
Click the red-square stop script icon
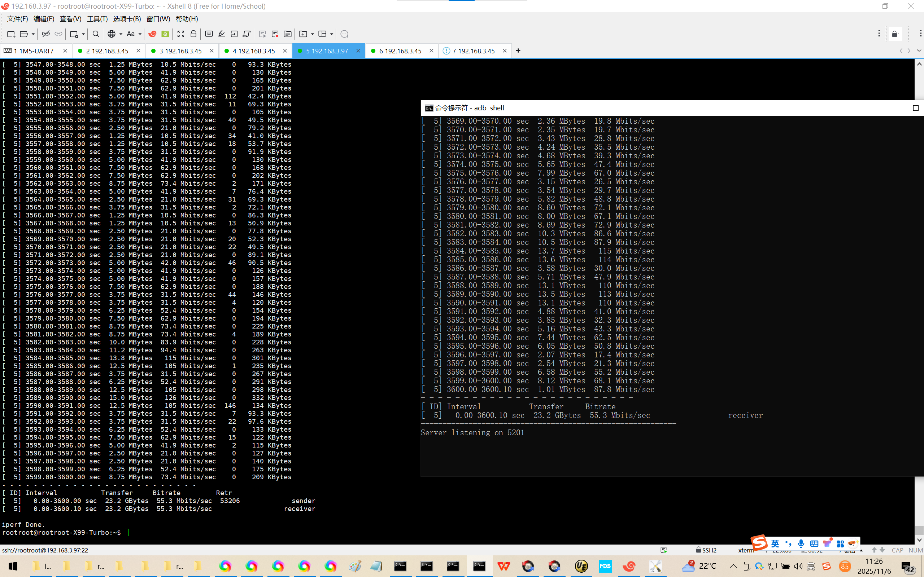click(275, 34)
